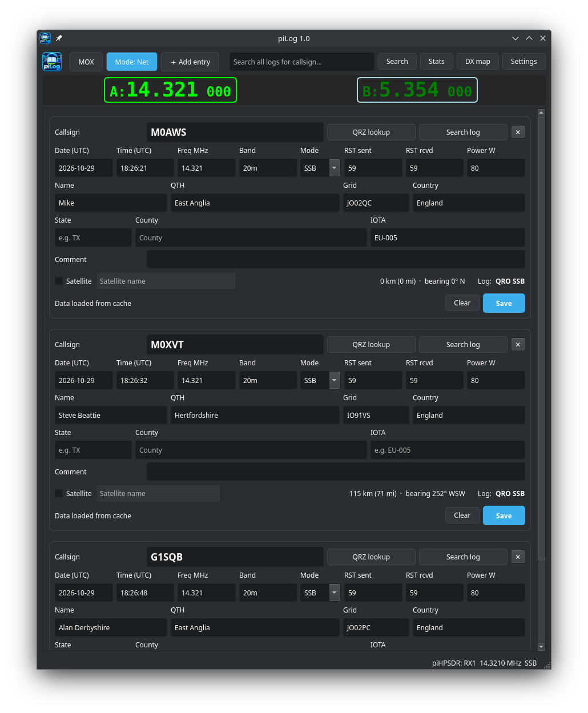
Task: Click Satellite name field for M0AWS
Action: click(166, 281)
